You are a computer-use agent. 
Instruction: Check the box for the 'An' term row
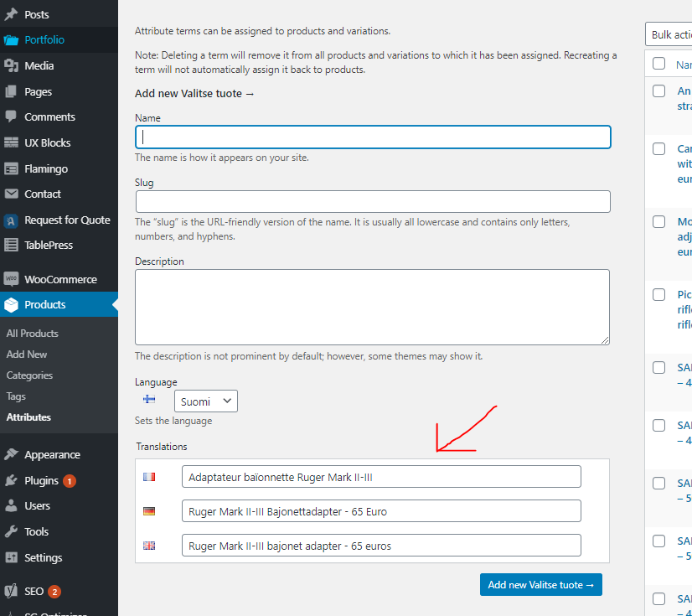(x=658, y=91)
